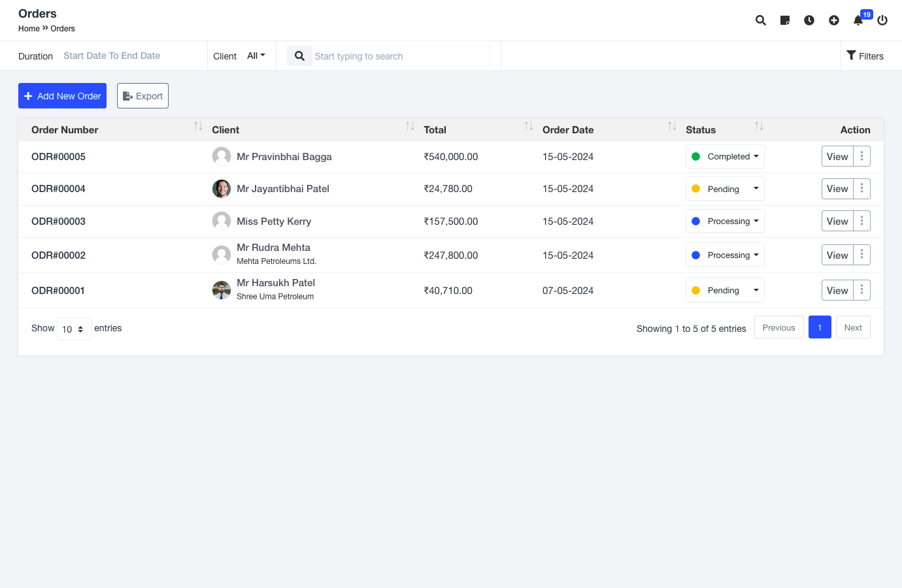Viewport: 902px width, 588px height.
Task: Open Completed status color dropdown for ODR#00005
Action: (725, 157)
